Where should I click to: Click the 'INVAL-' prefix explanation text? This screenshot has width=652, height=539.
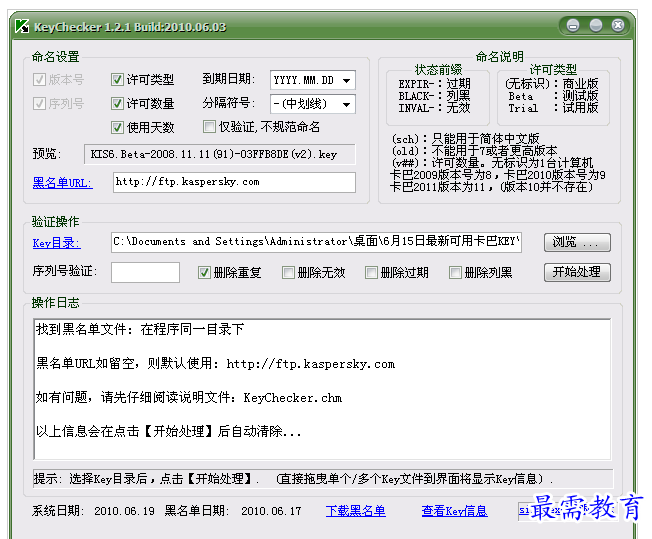(x=435, y=108)
